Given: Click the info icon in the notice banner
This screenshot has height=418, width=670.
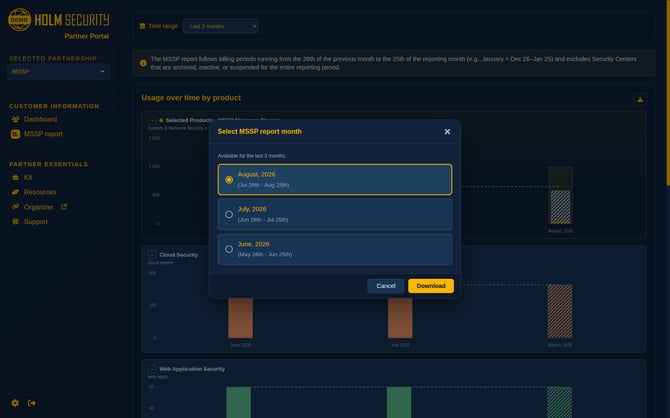Looking at the screenshot, I should point(143,63).
